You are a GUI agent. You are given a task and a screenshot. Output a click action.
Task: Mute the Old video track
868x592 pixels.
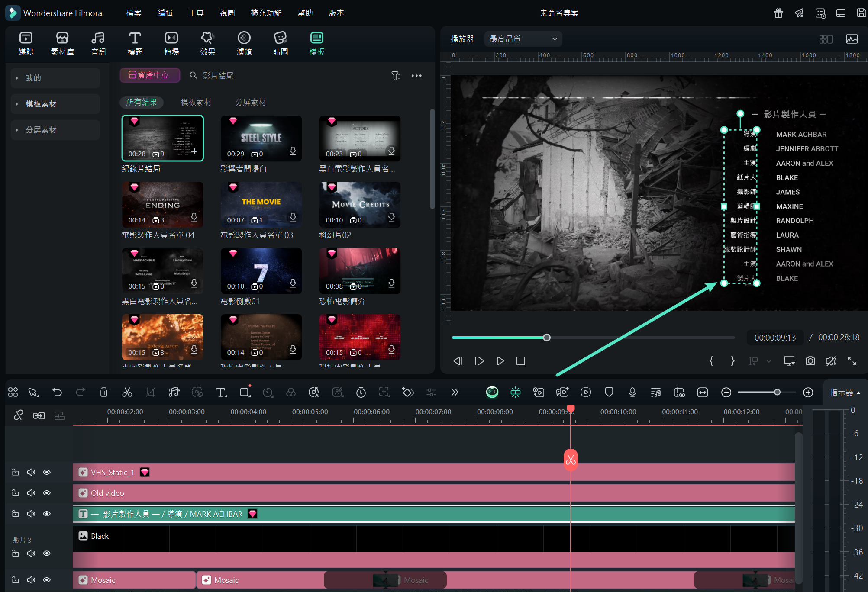31,493
